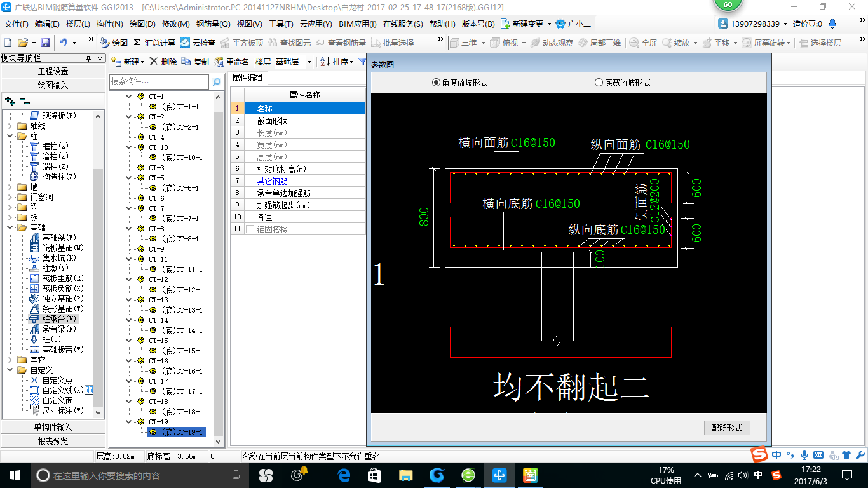Image resolution: width=868 pixels, height=488 pixels.
Task: Select 独立基础(P) isolated footing item
Action: [x=57, y=299]
